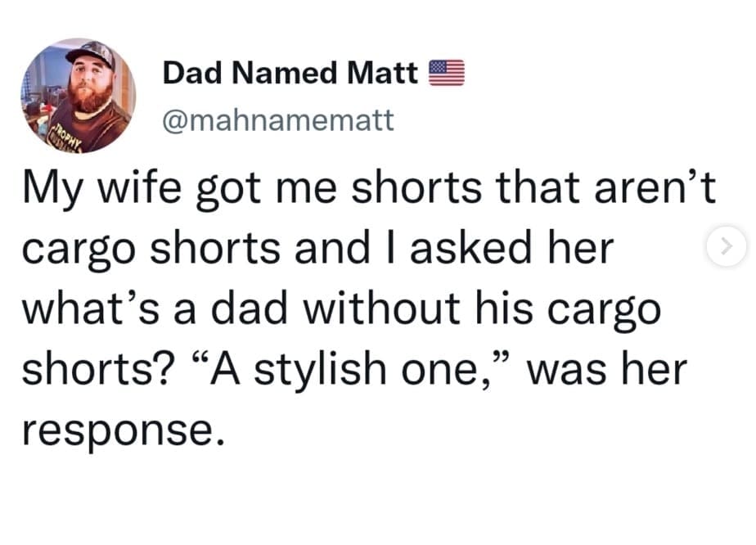Viewport: 756px width, 545px height.
Task: Click the final word "response."
Action: coord(121,427)
